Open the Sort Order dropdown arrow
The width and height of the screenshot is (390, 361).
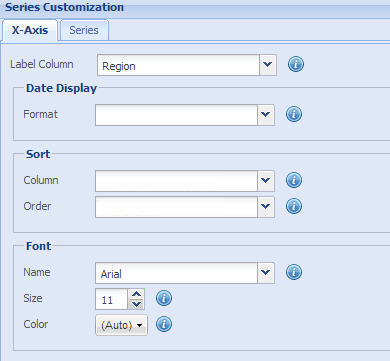click(x=266, y=207)
